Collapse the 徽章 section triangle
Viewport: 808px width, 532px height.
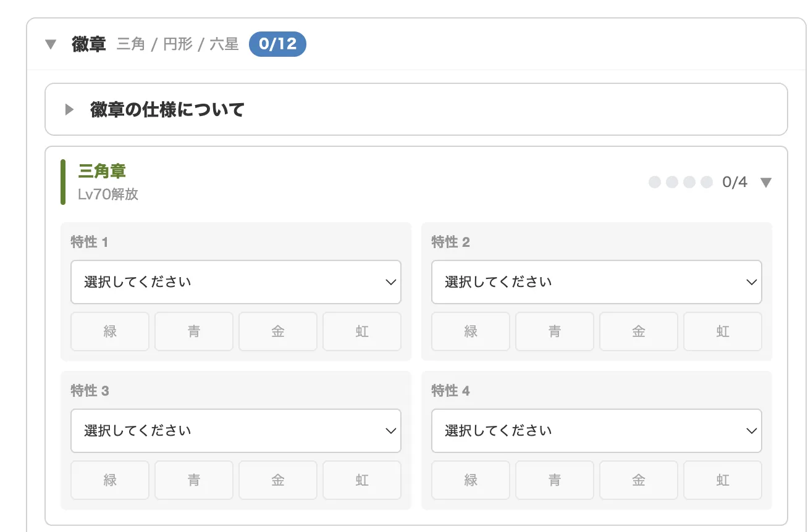tap(51, 44)
